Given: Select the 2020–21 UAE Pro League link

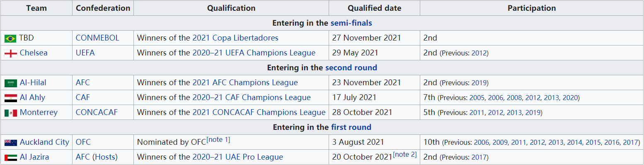Looking at the screenshot, I should point(238,157).
